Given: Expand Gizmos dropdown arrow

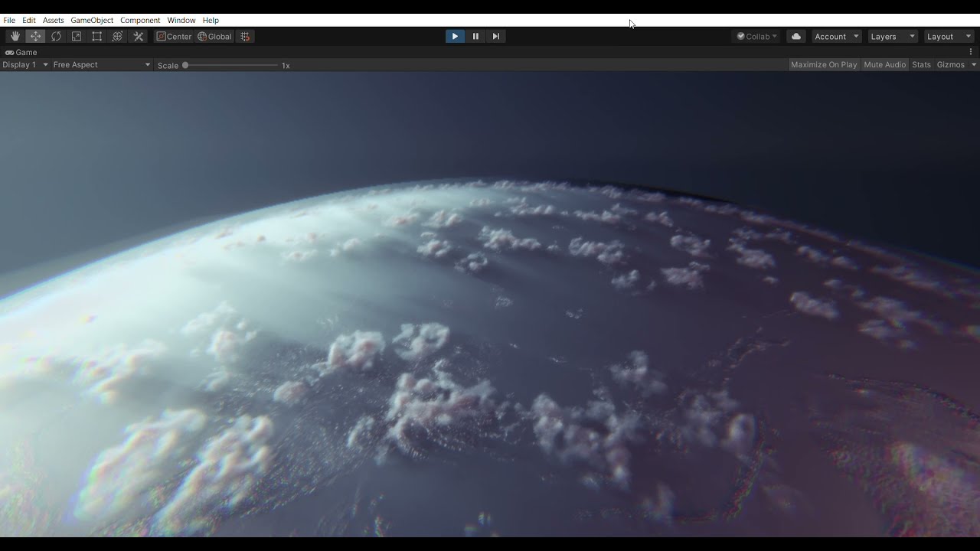Looking at the screenshot, I should pyautogui.click(x=974, y=65).
